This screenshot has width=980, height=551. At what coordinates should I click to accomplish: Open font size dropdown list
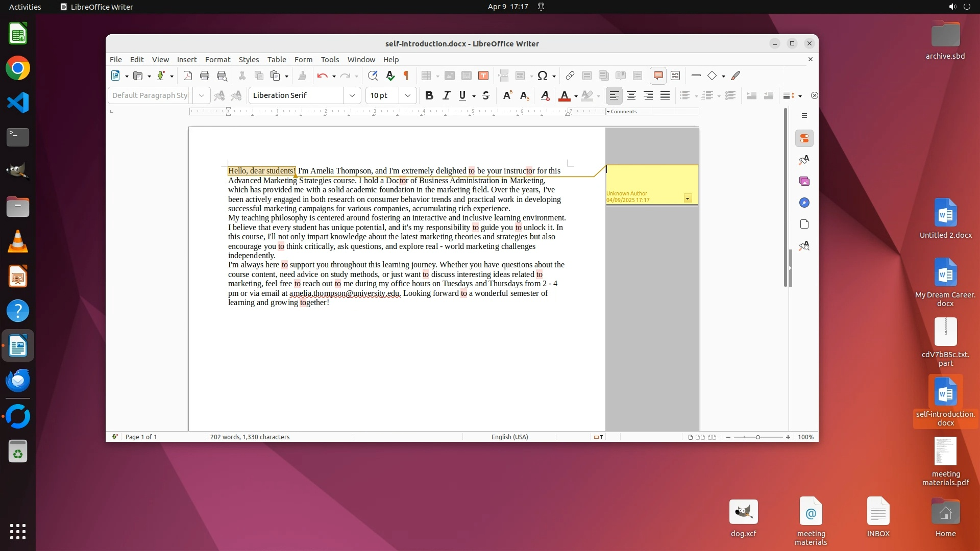click(407, 95)
